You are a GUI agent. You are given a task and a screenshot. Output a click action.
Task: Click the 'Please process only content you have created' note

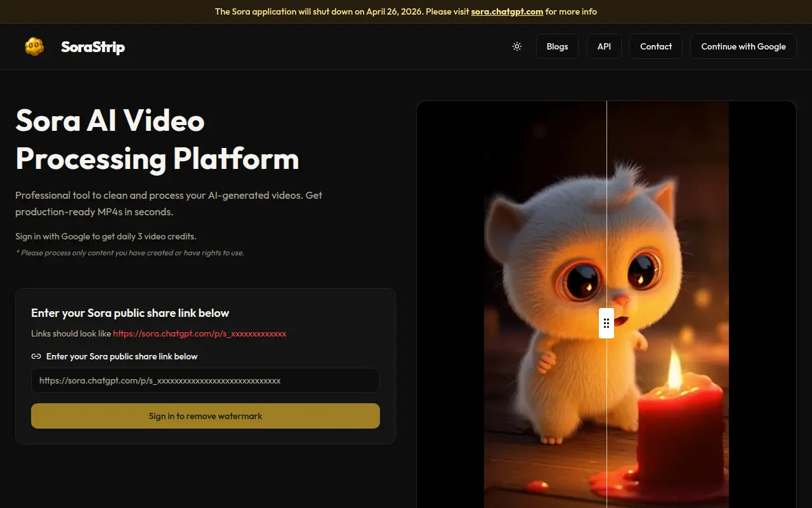tap(129, 253)
